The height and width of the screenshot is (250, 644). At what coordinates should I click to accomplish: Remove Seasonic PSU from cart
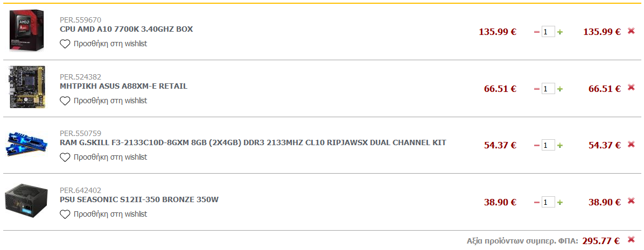631,201
